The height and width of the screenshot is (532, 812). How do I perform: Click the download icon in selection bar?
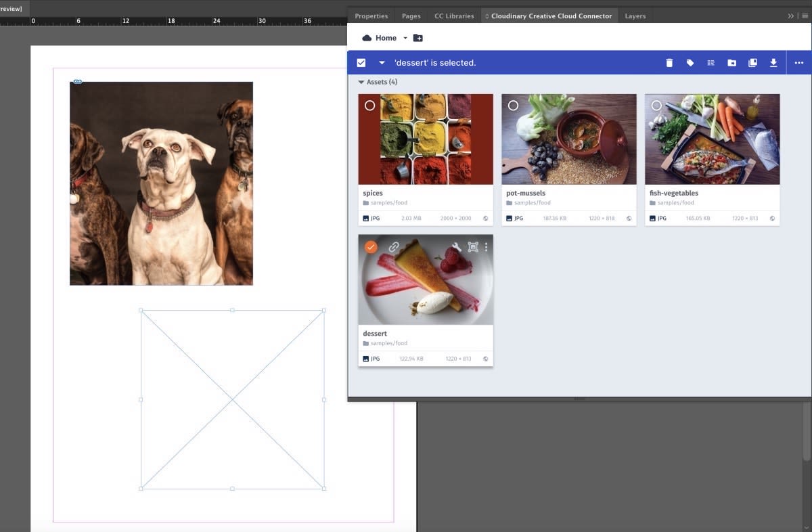pyautogui.click(x=773, y=63)
